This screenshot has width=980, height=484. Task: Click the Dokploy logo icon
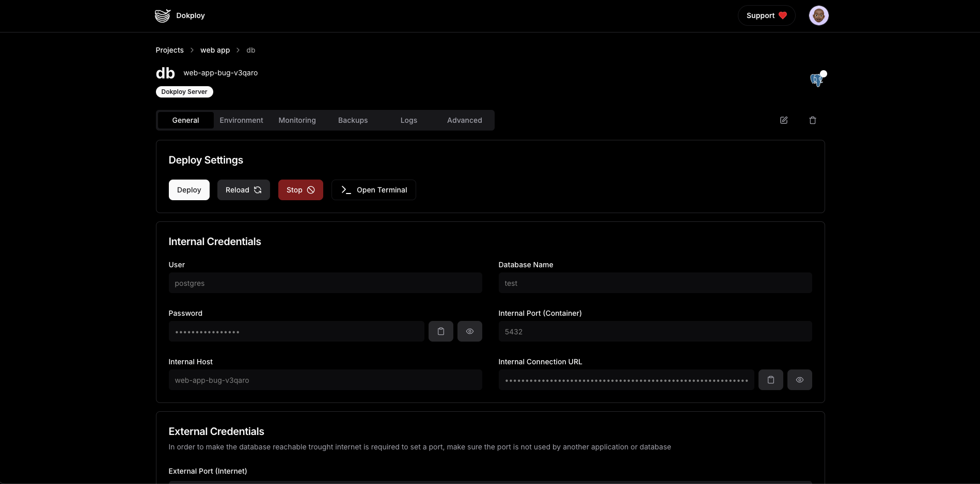pyautogui.click(x=163, y=15)
